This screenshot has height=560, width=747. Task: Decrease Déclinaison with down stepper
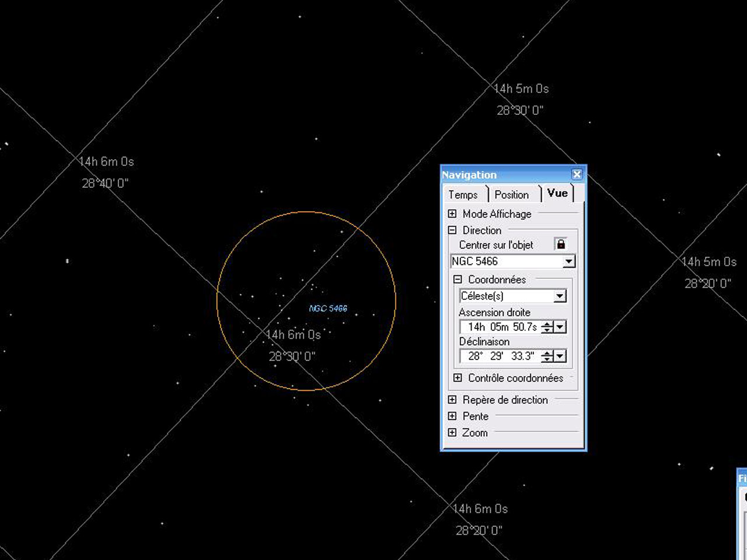click(x=547, y=359)
